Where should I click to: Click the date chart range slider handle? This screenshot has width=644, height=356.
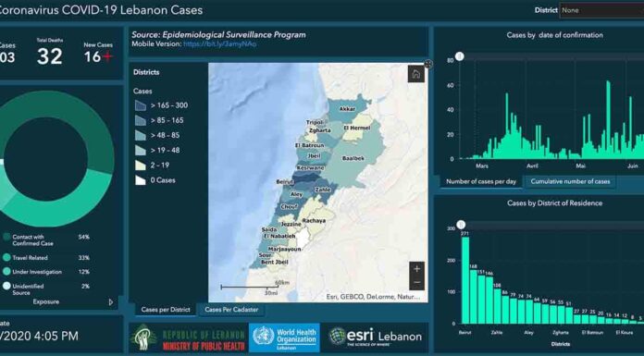tap(460, 56)
